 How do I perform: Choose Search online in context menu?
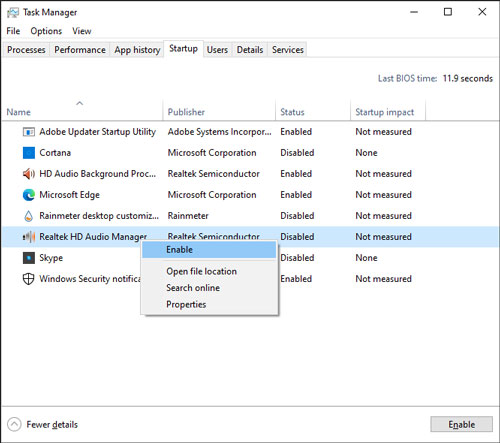pos(209,288)
